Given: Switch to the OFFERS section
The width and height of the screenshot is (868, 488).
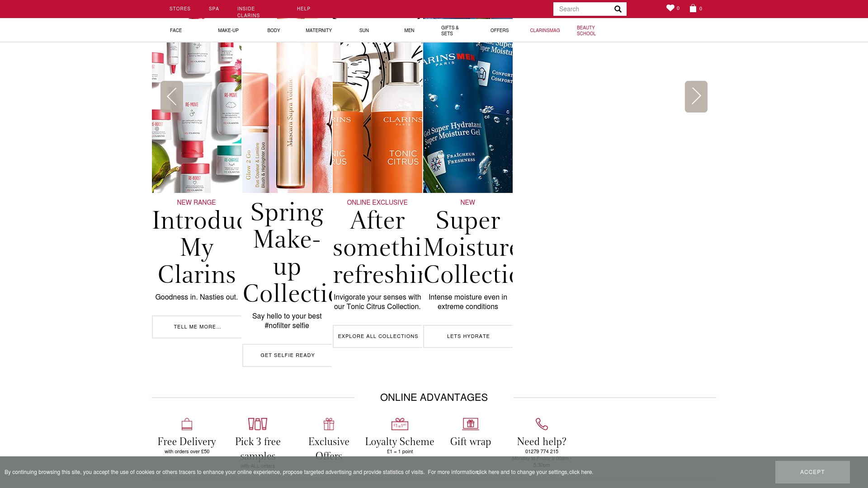Looking at the screenshot, I should pyautogui.click(x=499, y=30).
